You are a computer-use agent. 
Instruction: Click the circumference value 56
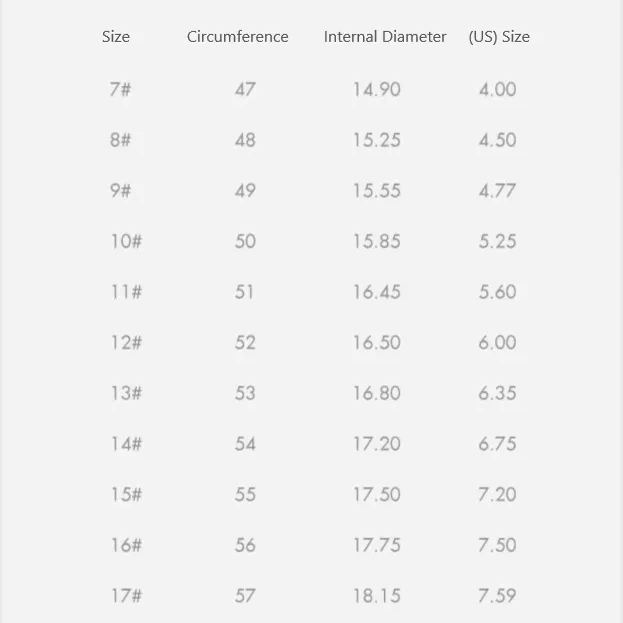245,545
